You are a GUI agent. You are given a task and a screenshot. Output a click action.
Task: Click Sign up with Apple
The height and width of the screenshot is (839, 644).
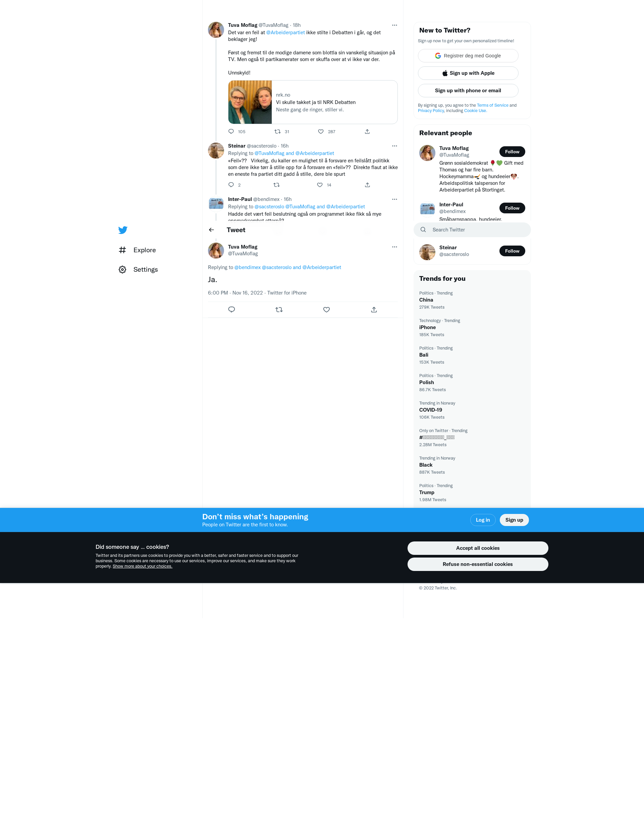[468, 73]
